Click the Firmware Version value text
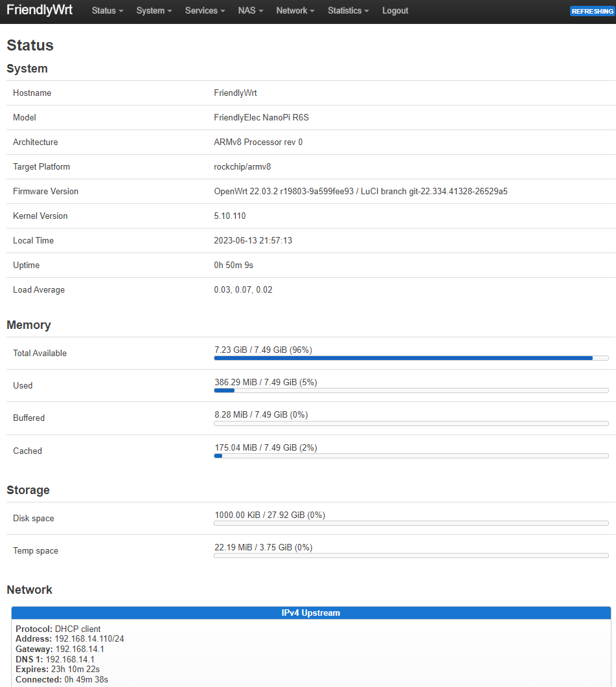This screenshot has height=687, width=616. point(360,192)
